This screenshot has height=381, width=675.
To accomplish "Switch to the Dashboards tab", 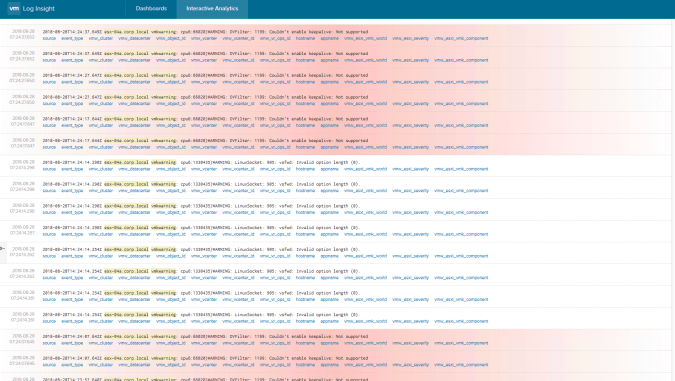I will pyautogui.click(x=151, y=8).
